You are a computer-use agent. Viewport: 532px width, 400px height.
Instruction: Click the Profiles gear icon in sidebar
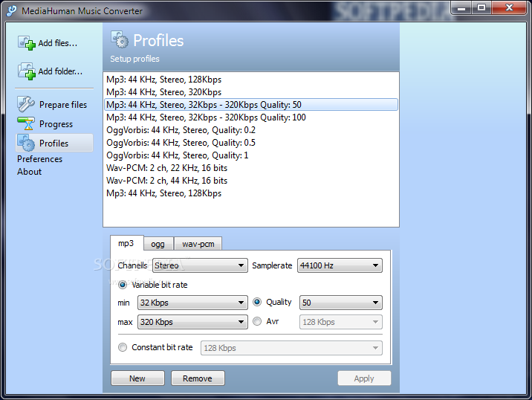coord(26,143)
